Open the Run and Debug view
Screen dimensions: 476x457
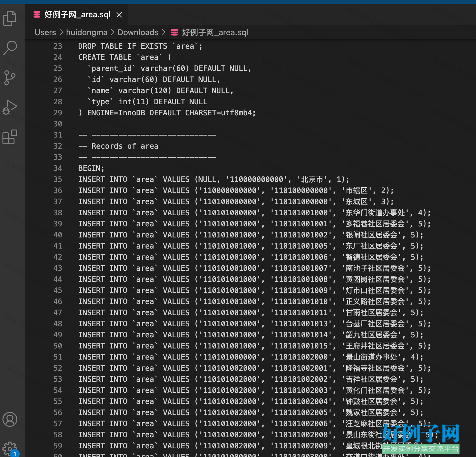10,107
